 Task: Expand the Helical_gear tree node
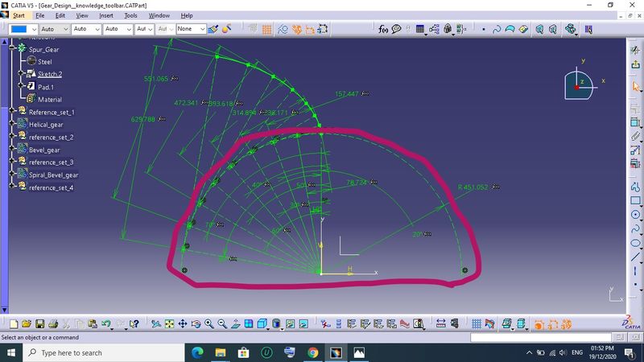click(12, 125)
